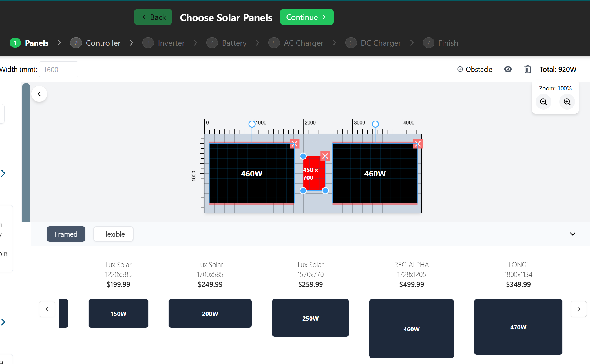
Task: Remove the right 460W panel
Action: (x=417, y=144)
